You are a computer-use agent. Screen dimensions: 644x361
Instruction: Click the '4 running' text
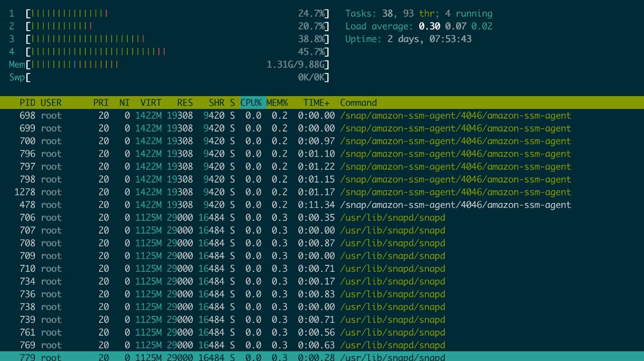point(469,13)
